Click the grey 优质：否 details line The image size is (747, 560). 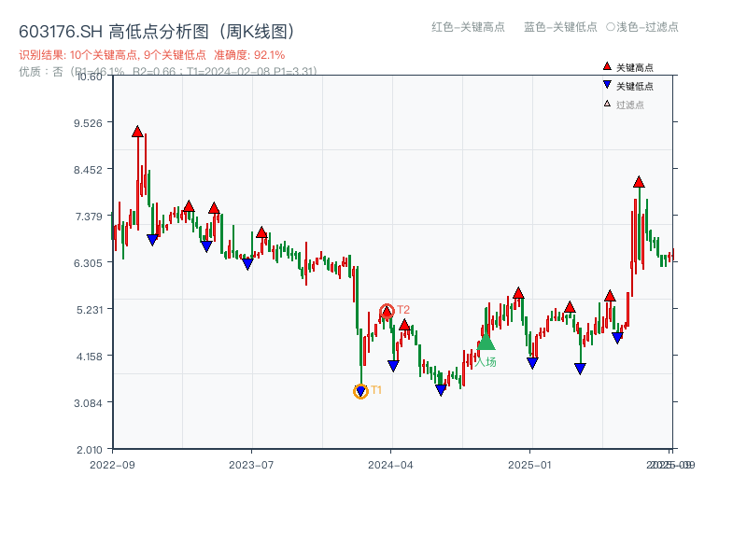point(168,72)
